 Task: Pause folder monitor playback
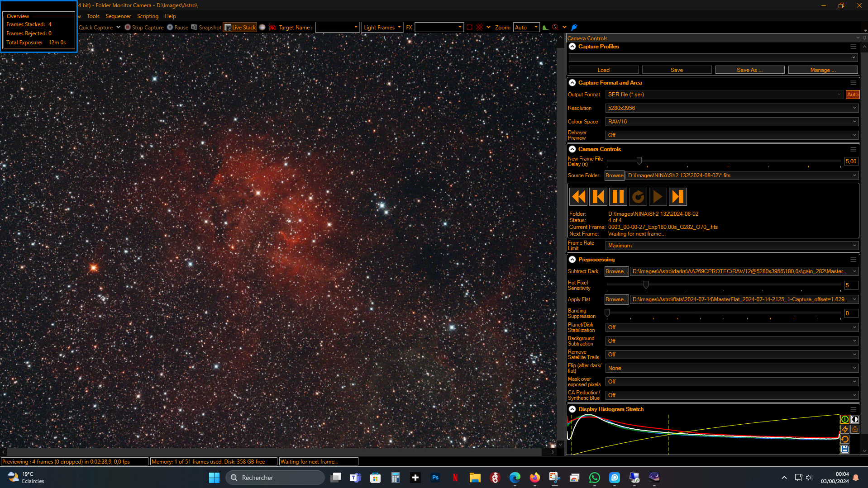[618, 197]
